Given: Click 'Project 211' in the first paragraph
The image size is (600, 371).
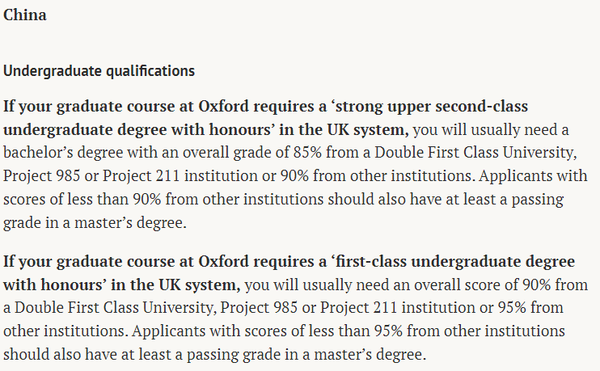Looking at the screenshot, I should (x=141, y=176).
